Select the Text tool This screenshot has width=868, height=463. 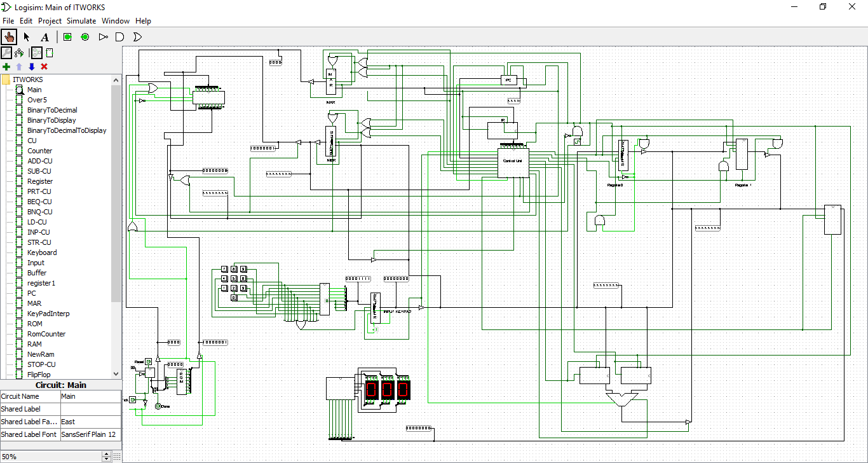[x=44, y=37]
